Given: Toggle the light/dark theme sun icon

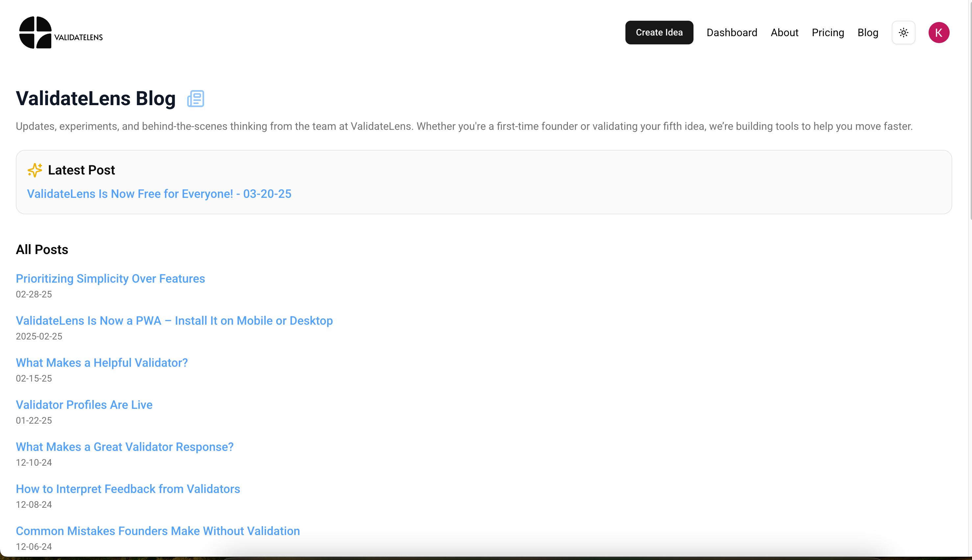Looking at the screenshot, I should (903, 33).
